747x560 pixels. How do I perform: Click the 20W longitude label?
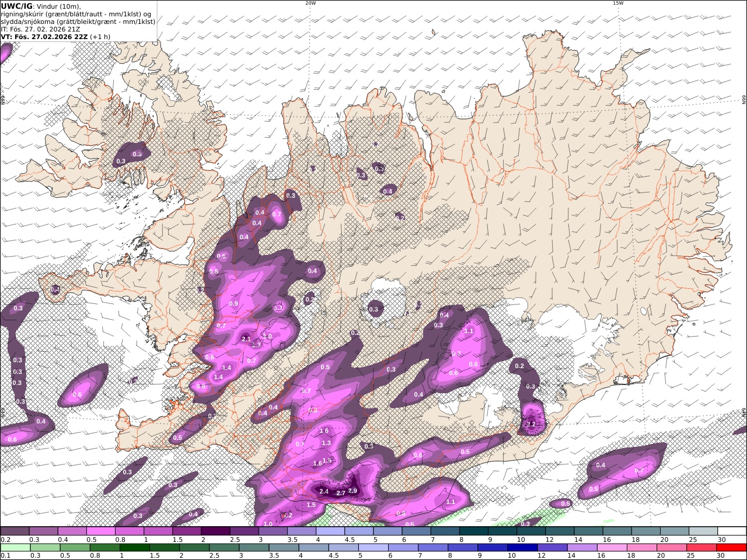coord(310,3)
